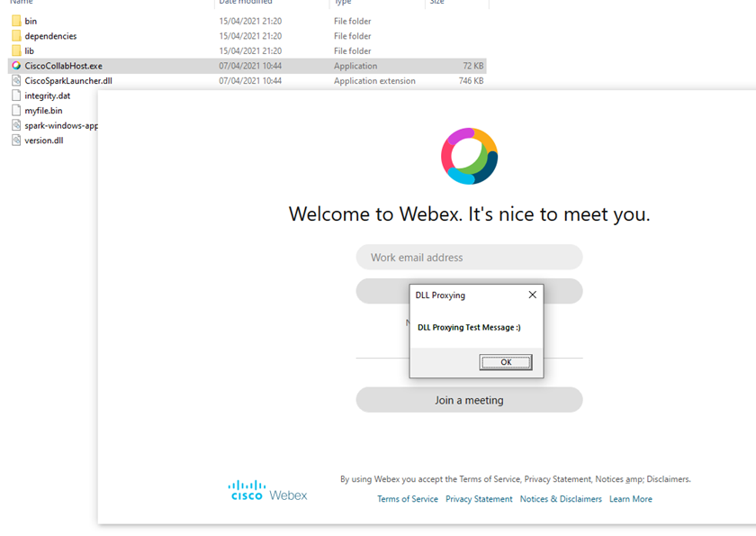Select the bin folder name
Viewport: 756px width, 536px height.
pyautogui.click(x=31, y=22)
